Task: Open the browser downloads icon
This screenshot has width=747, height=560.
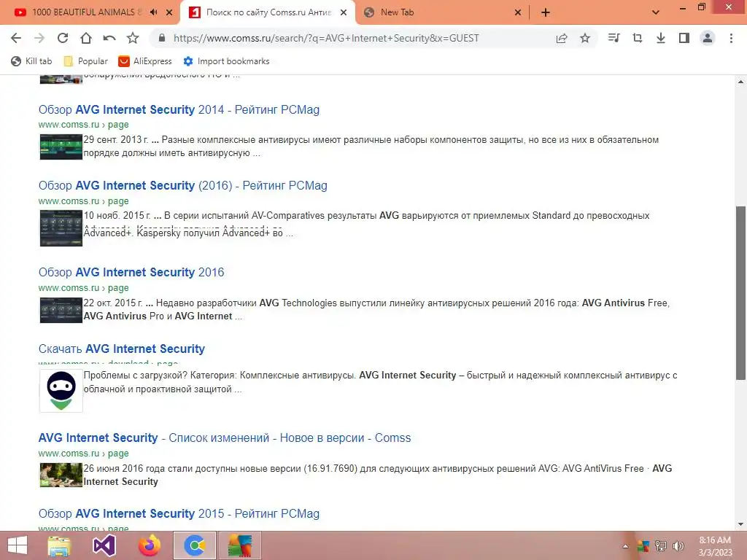Action: point(661,38)
